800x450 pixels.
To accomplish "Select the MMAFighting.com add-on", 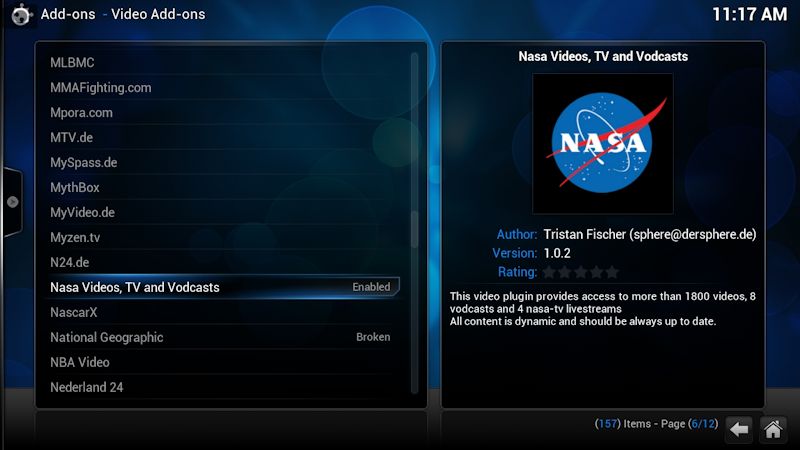I will tap(224, 88).
